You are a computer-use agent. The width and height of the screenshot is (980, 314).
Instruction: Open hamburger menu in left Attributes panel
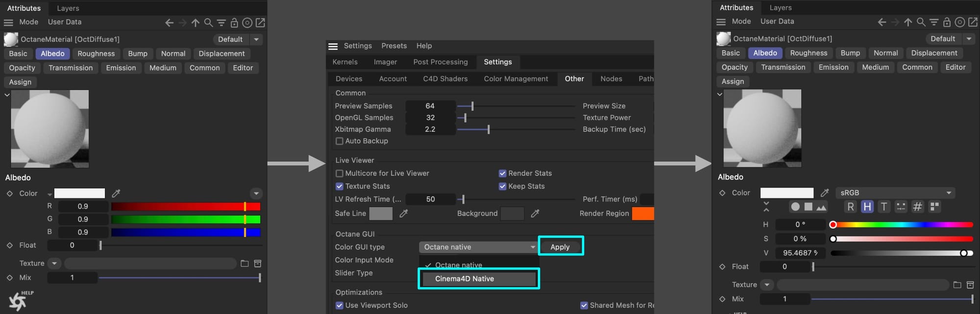8,23
